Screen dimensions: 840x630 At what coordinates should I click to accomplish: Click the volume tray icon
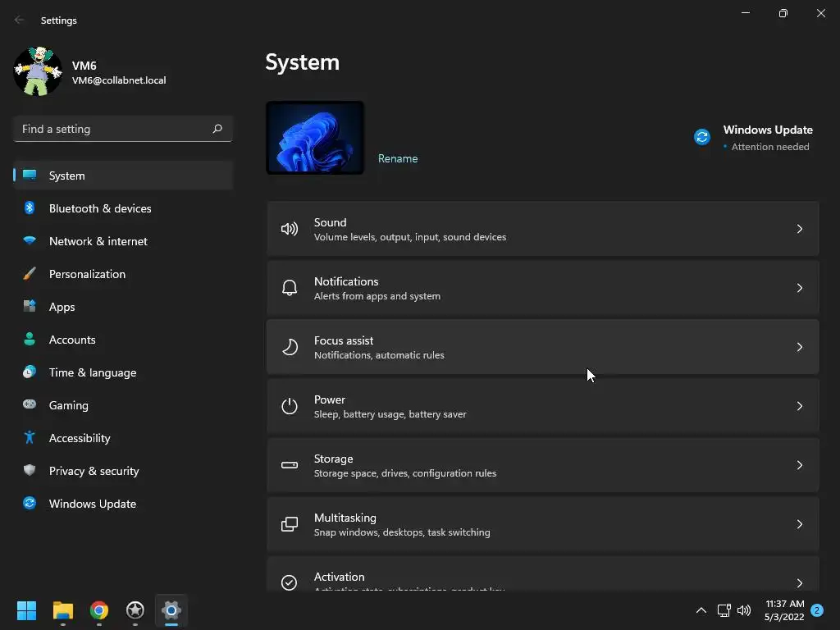click(x=744, y=610)
